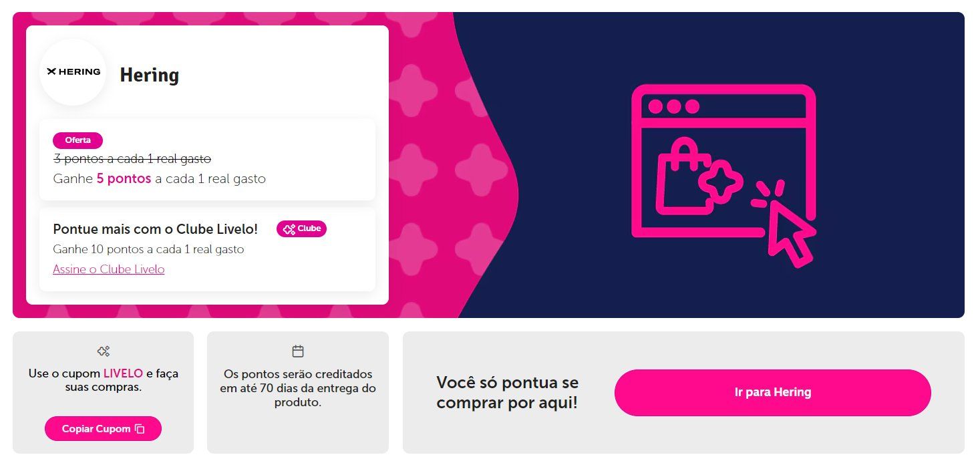Click the "5 pontos" highlighted offer text
Image resolution: width=980 pixels, height=469 pixels.
[x=124, y=179]
